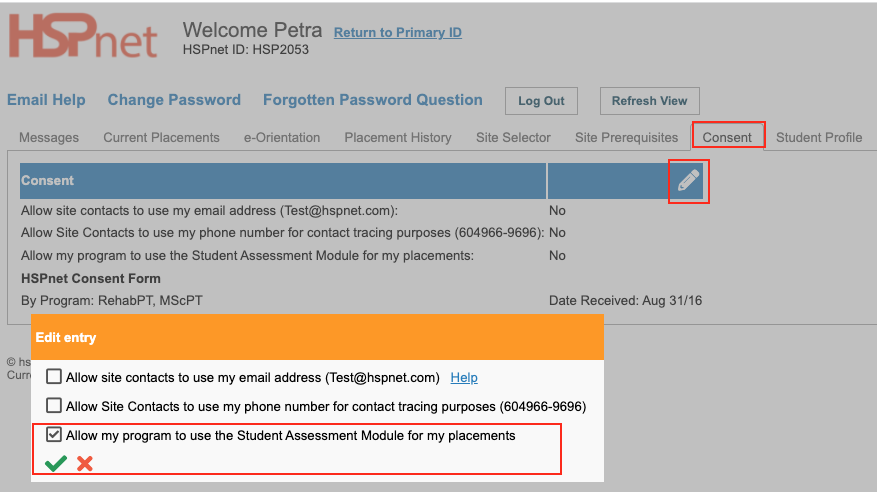Click the Refresh View button
877x492 pixels.
pos(649,101)
